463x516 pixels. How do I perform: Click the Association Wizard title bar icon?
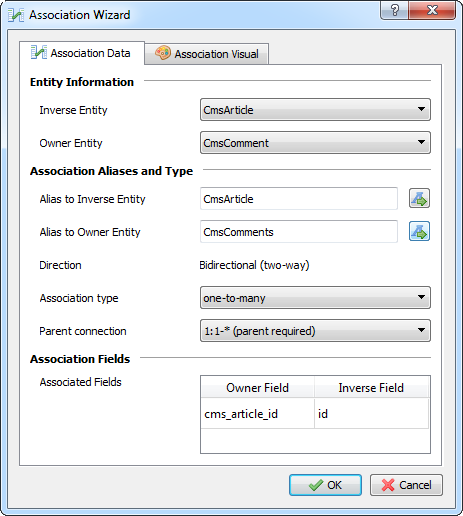(x=16, y=15)
